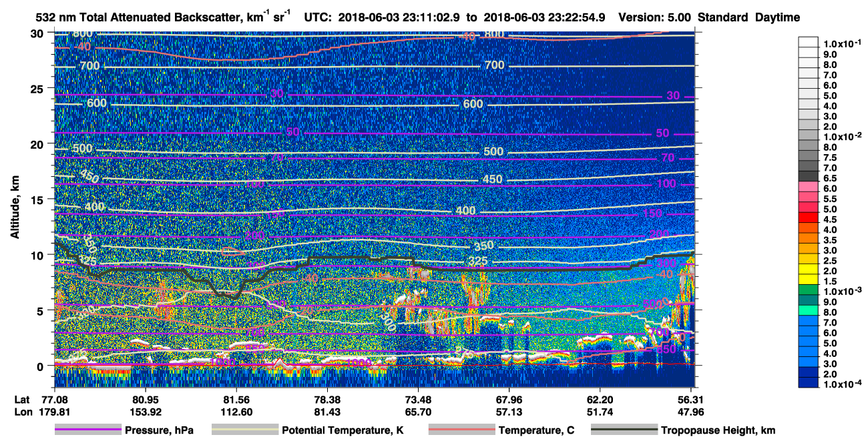This screenshot has height=445, width=868.
Task: Click longitude value '179.81'
Action: click(x=54, y=411)
